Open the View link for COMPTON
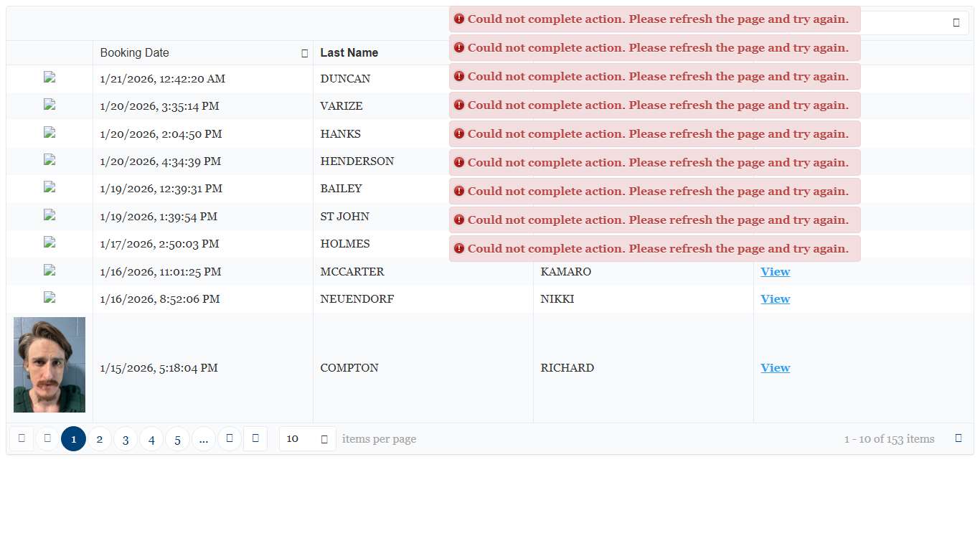980x551 pixels. (x=775, y=368)
